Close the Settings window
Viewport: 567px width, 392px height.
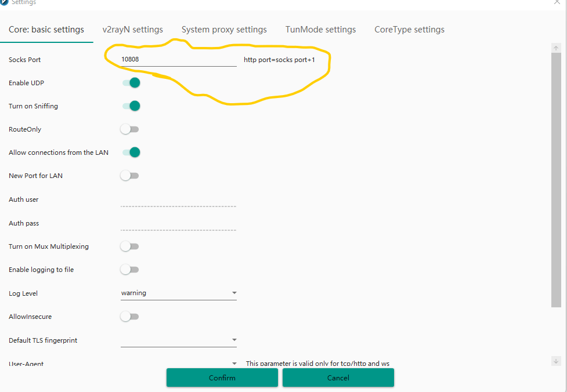557,2
